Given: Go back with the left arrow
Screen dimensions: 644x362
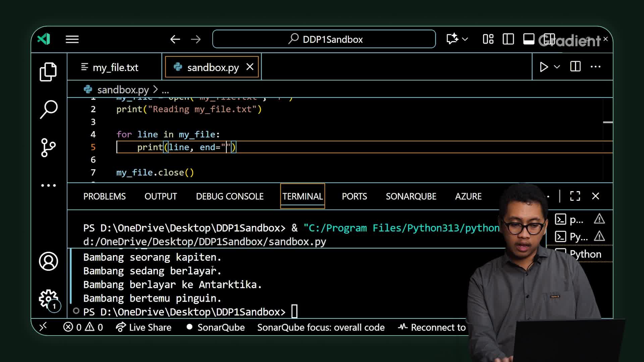Looking at the screenshot, I should [175, 40].
